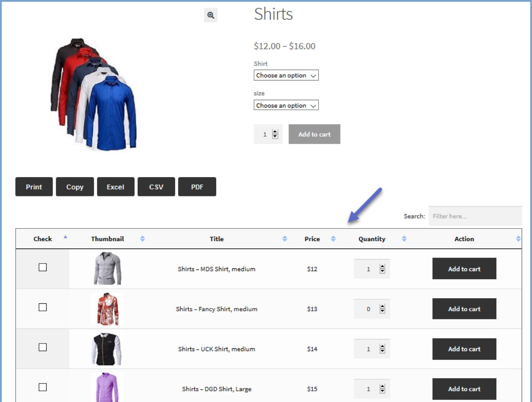
Task: Adjust quantity stepper for Fancy Shirt row
Action: pos(382,309)
